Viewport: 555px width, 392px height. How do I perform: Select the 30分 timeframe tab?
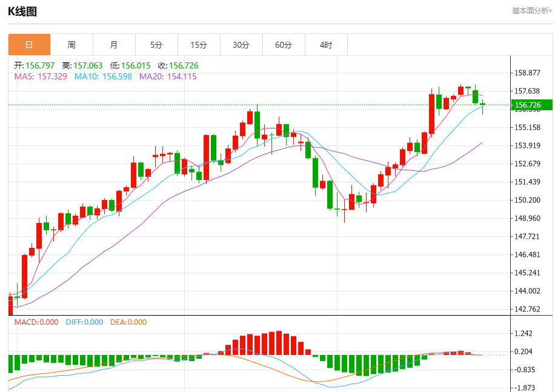(x=241, y=45)
